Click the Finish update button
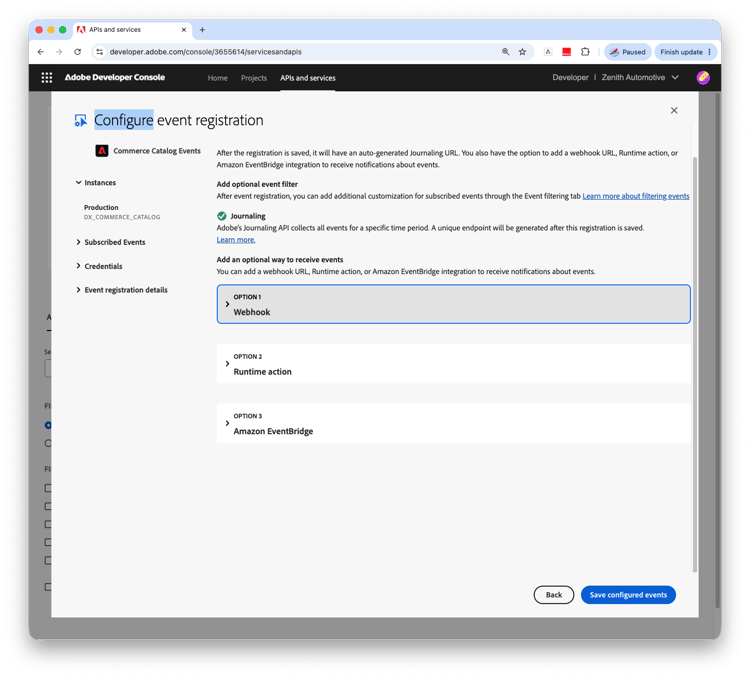Viewport: 750px width, 678px height. 685,52
